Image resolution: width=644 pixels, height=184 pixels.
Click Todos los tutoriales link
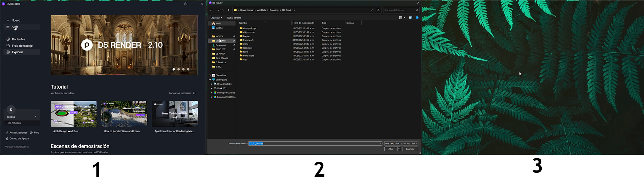[182, 93]
